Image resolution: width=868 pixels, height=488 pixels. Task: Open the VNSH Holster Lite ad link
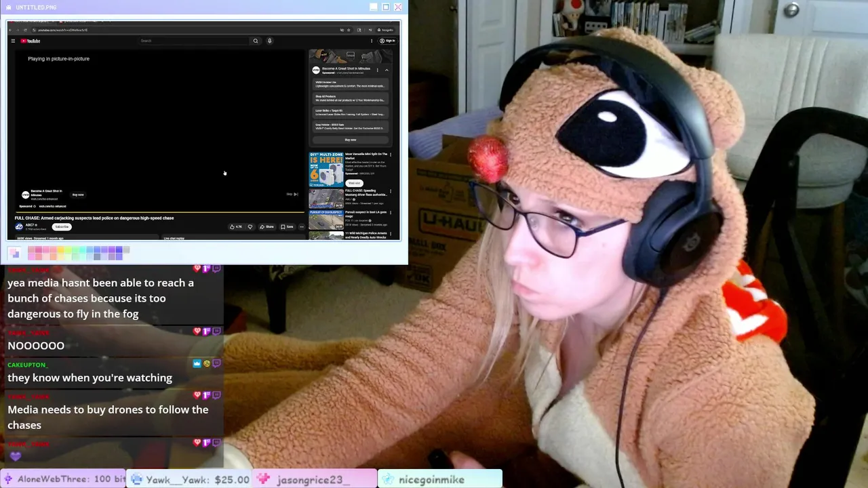click(350, 84)
